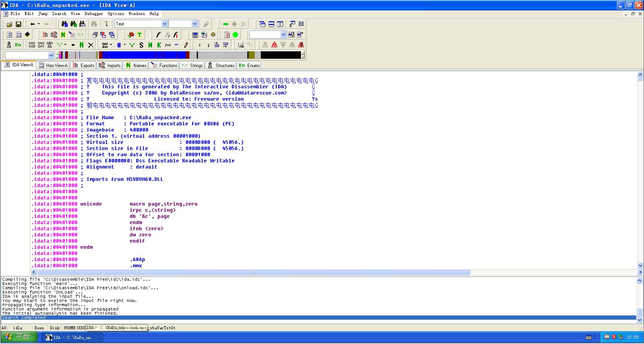
Task: Switch to the Hex View-A tab
Action: click(x=53, y=66)
